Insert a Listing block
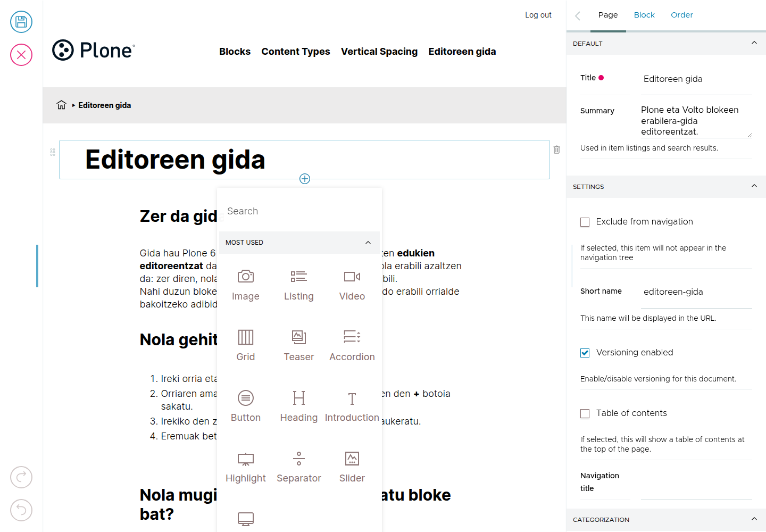 pyautogui.click(x=299, y=285)
